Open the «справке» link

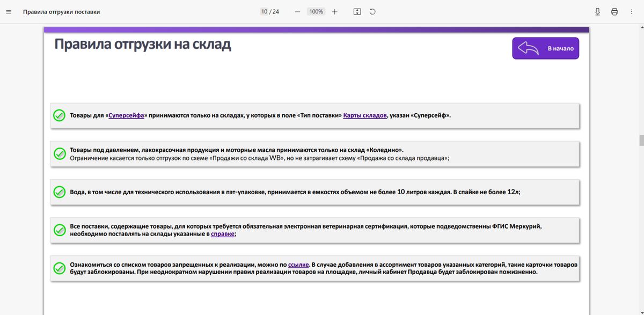223,235
